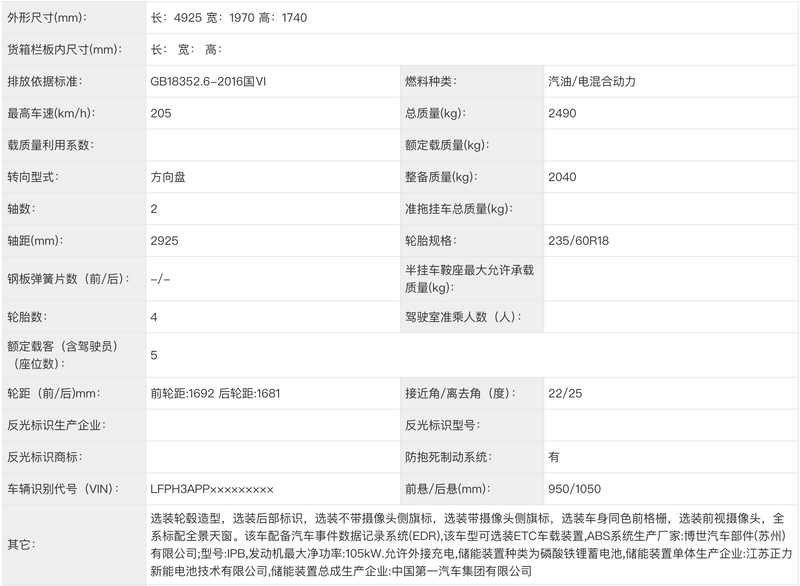800x586 pixels.
Task: Select the tire count value 4
Action: (x=154, y=317)
